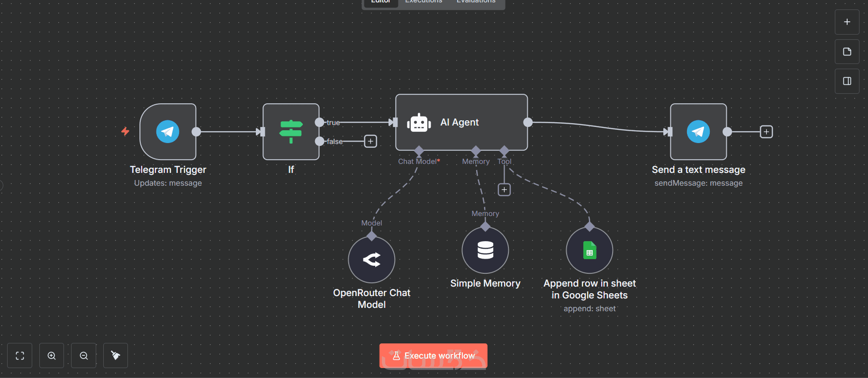Switch to the Evaluations tab
Image resolution: width=868 pixels, height=378 pixels.
point(476,2)
